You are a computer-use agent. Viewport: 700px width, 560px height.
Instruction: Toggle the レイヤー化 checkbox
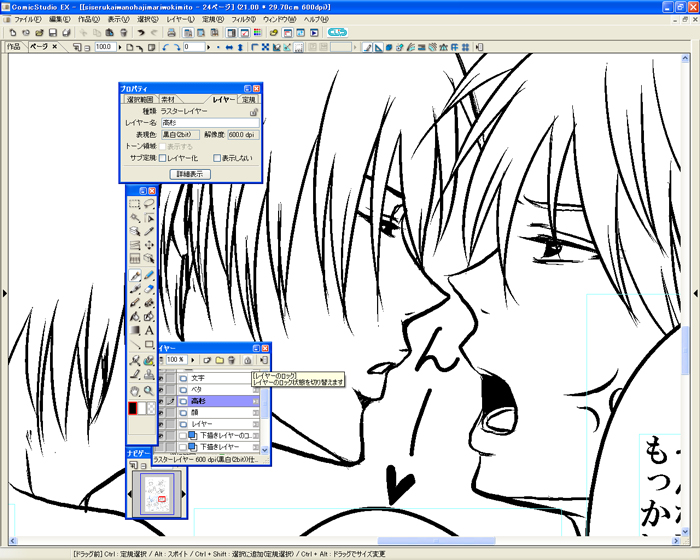click(x=163, y=158)
